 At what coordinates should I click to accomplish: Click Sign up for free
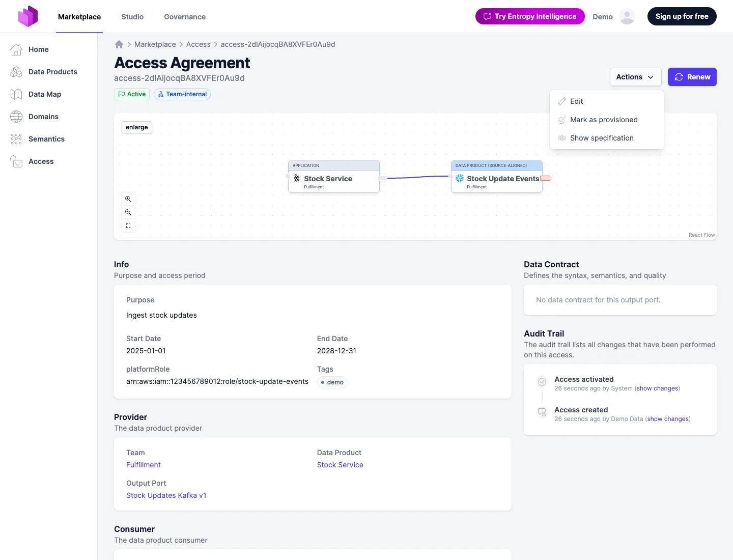pyautogui.click(x=682, y=16)
